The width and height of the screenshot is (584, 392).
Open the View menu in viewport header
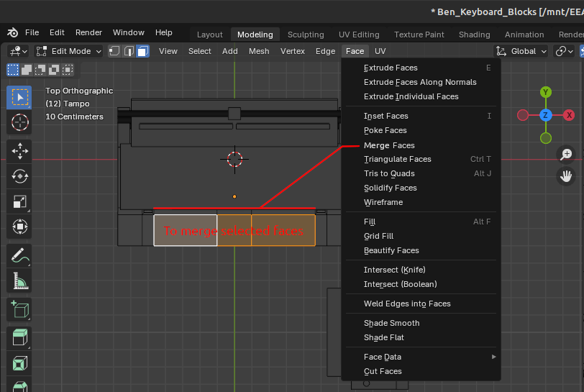[168, 51]
